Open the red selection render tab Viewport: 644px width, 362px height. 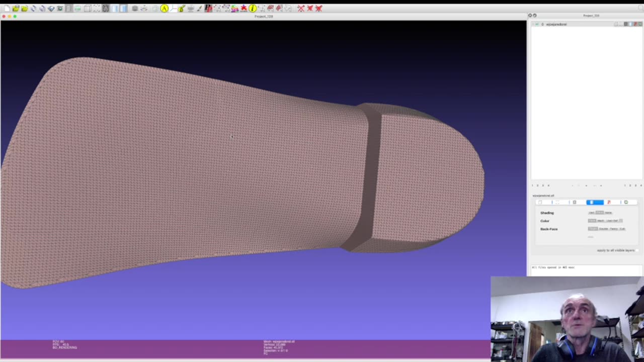pyautogui.click(x=609, y=202)
